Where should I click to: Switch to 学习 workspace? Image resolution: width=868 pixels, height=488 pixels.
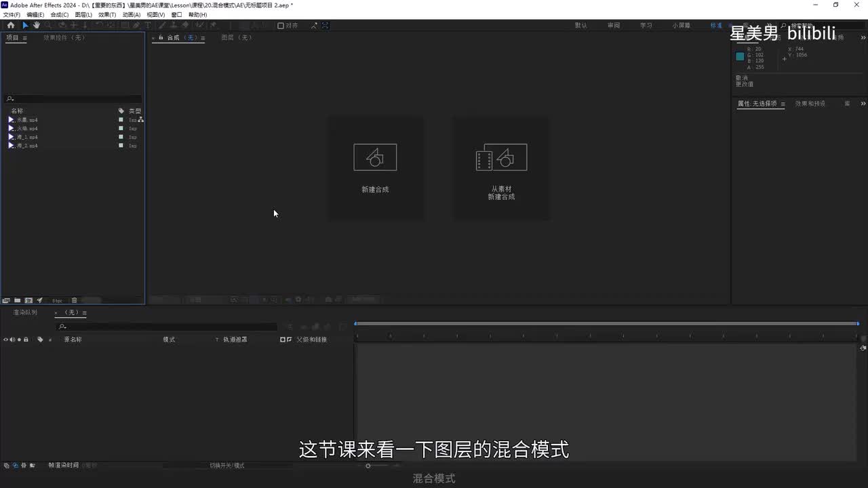646,26
